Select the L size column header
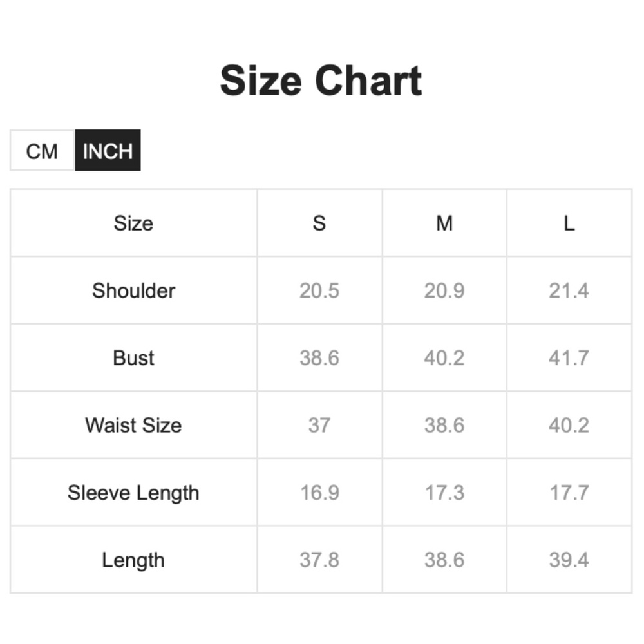Viewport: 644px width, 644px height. (x=569, y=223)
